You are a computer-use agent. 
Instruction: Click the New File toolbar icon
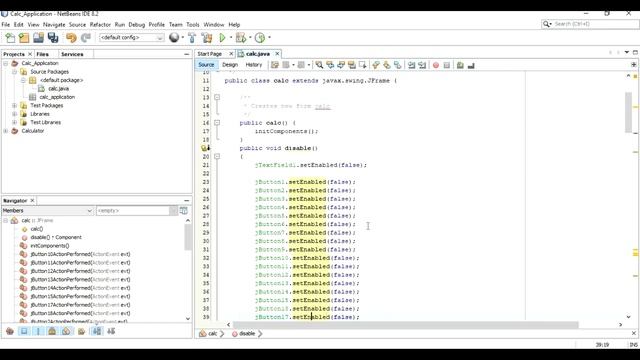10,38
